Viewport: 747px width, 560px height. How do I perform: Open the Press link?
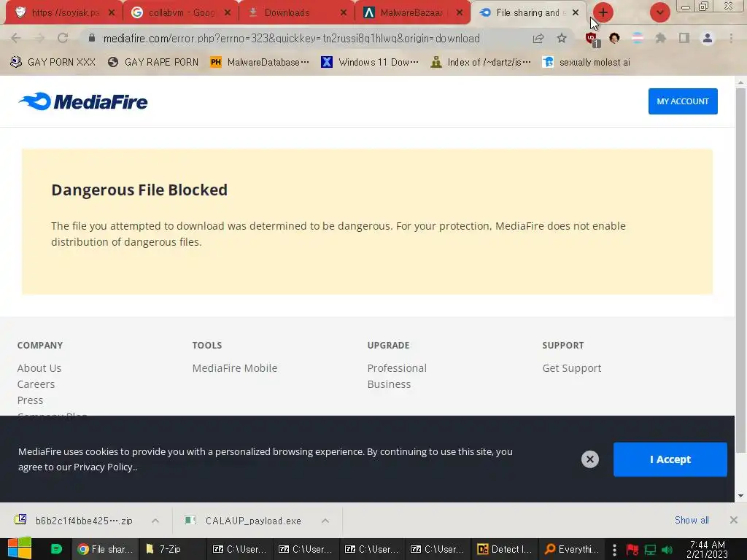[30, 400]
